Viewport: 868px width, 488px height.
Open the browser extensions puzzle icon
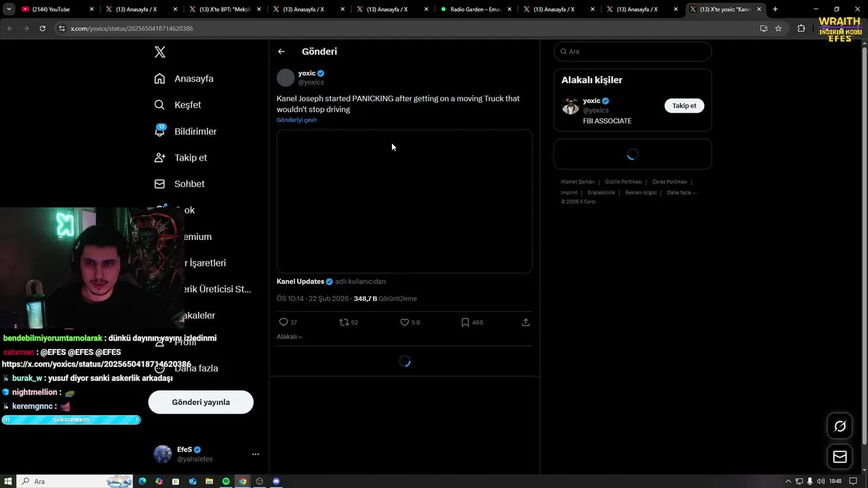point(801,28)
